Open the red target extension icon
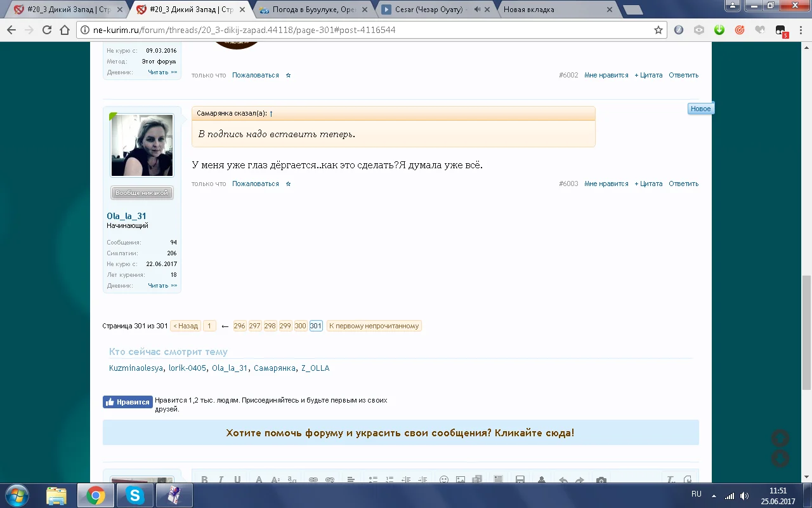The height and width of the screenshot is (508, 812). point(740,30)
